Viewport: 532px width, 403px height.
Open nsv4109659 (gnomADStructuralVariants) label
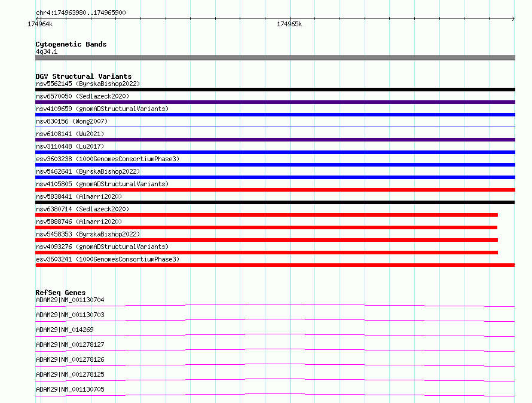102,109
